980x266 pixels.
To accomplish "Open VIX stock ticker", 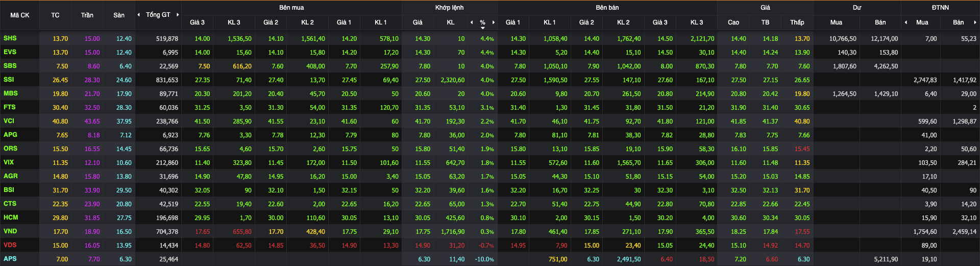I will (9, 162).
